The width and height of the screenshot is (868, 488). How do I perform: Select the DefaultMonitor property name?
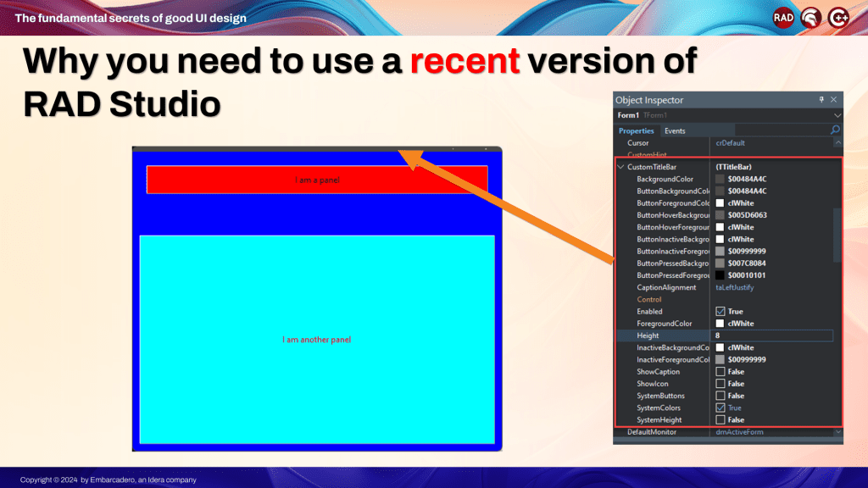pos(652,432)
